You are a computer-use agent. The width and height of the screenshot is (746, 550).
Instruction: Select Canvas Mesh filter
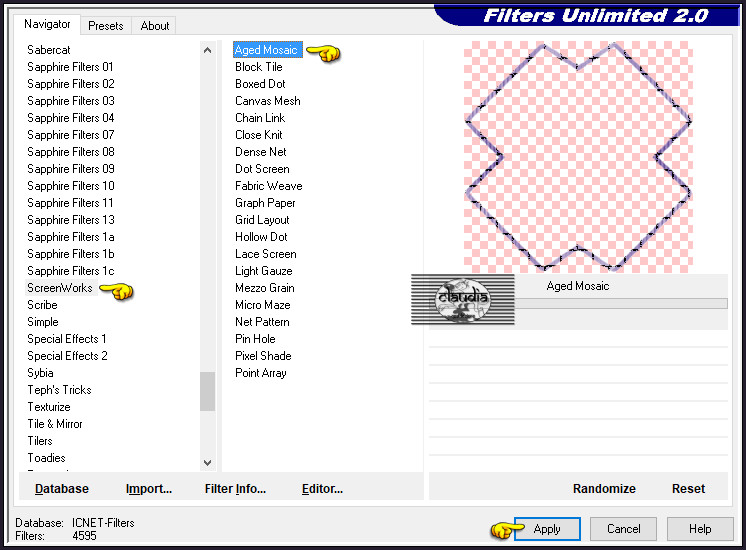coord(267,101)
